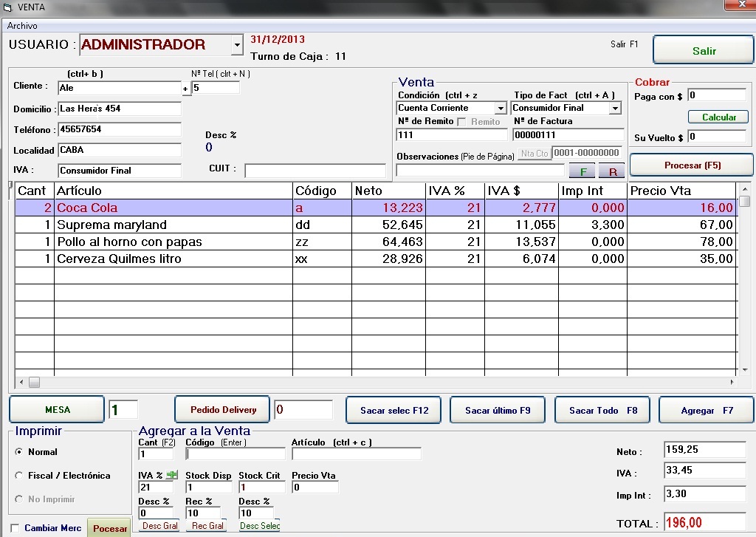The image size is (756, 537).
Task: Click the Domicilio field Las Heras 454
Action: coord(120,109)
